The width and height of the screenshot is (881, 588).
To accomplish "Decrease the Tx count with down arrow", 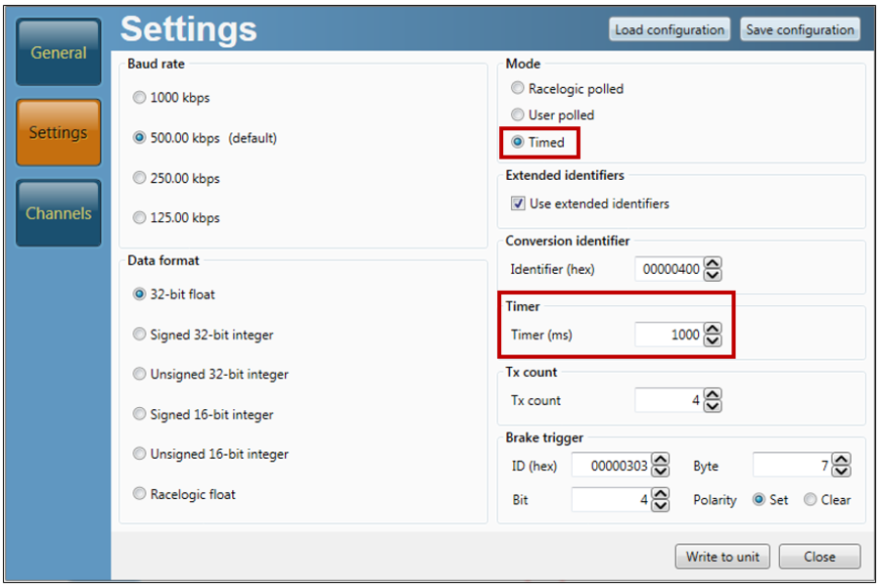I will pos(713,406).
